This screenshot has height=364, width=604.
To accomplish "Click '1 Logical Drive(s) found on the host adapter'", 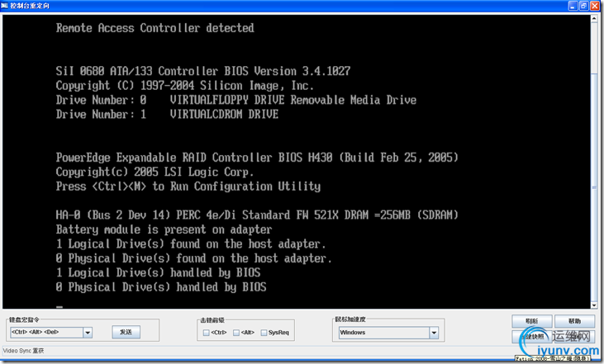I will [x=191, y=244].
